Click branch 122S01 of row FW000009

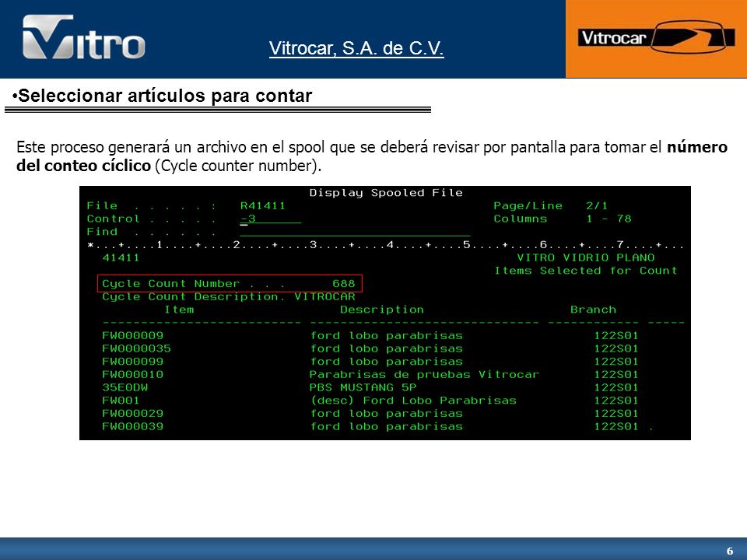point(616,336)
